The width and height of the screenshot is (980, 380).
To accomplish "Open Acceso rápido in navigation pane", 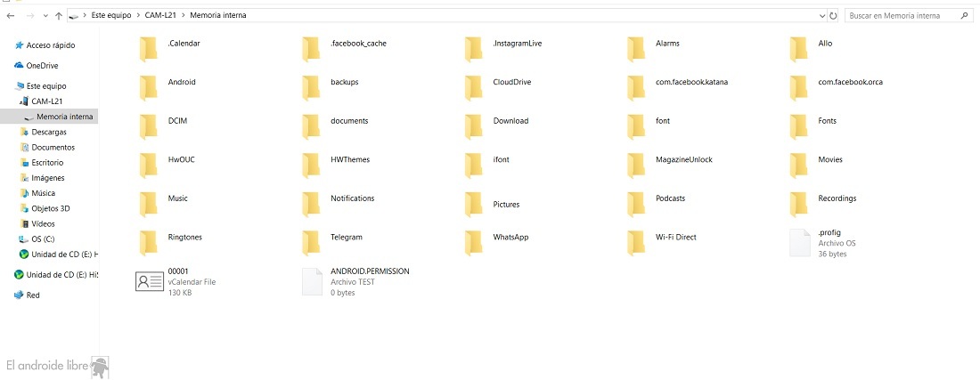I will pos(45,45).
